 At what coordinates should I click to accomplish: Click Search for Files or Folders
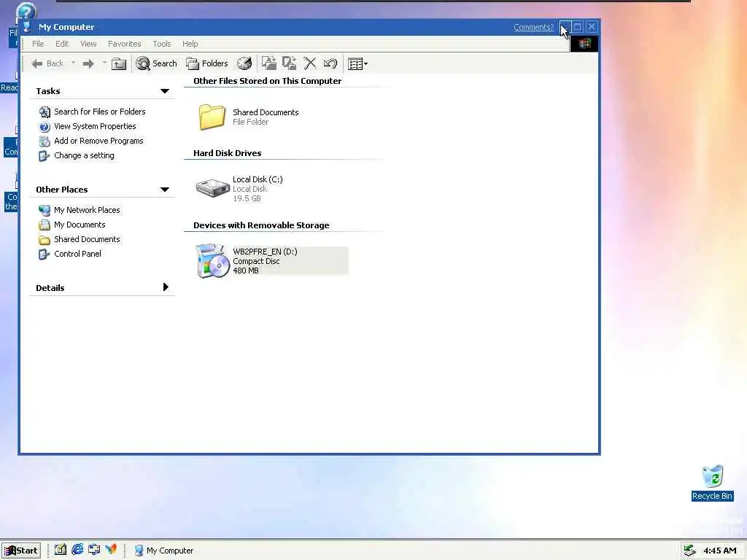pos(99,112)
